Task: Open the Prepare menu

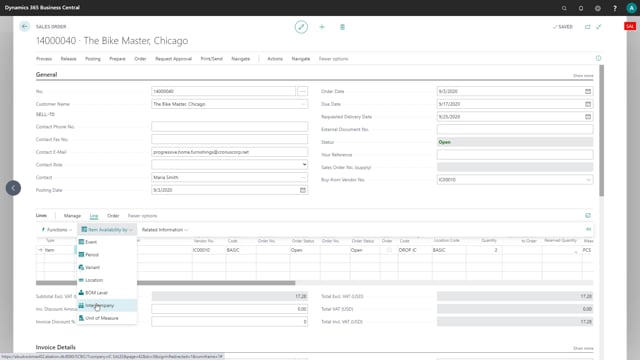Action: click(x=117, y=59)
